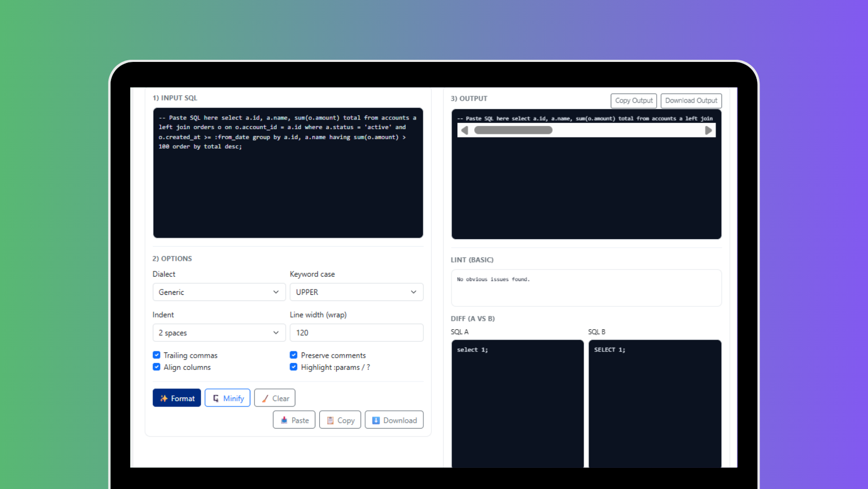Click inside the SQL A diff editor
The width and height of the screenshot is (868, 489).
click(517, 402)
